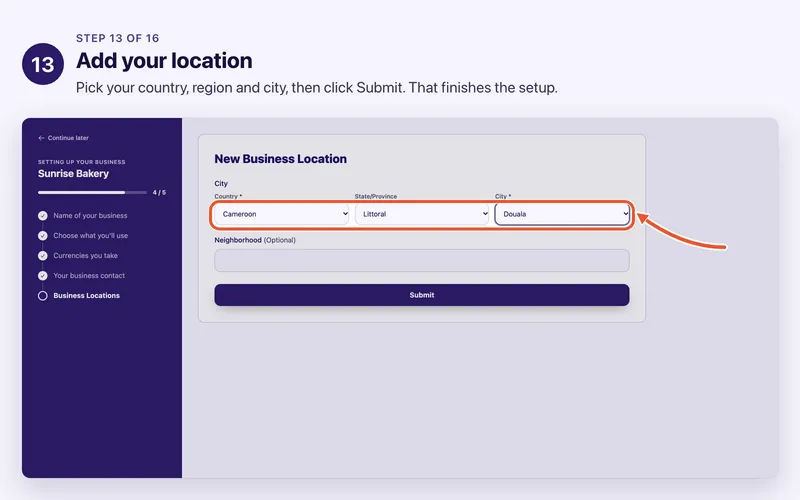
Task: Select the Business Locations step
Action: (86, 295)
